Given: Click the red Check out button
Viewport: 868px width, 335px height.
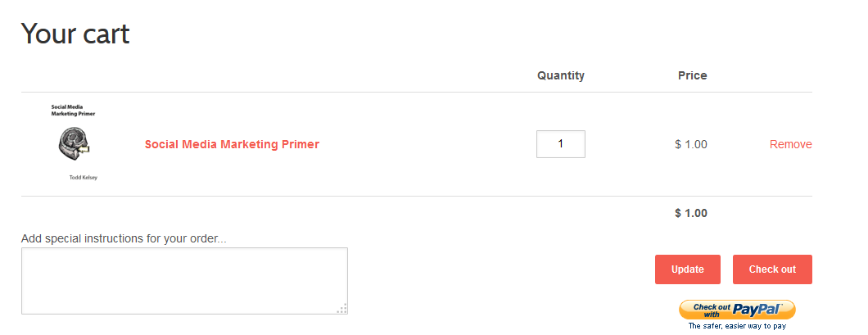Looking at the screenshot, I should (772, 269).
